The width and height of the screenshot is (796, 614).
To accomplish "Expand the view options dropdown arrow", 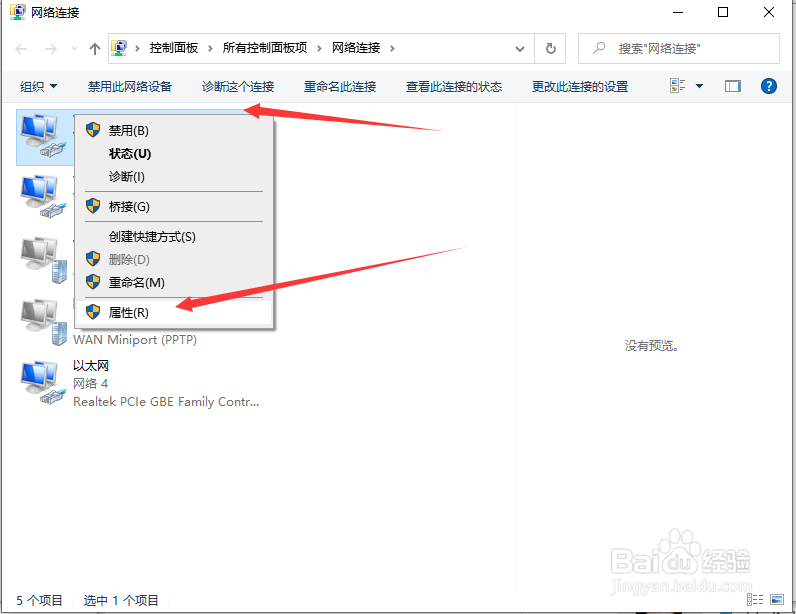I will pyautogui.click(x=700, y=86).
